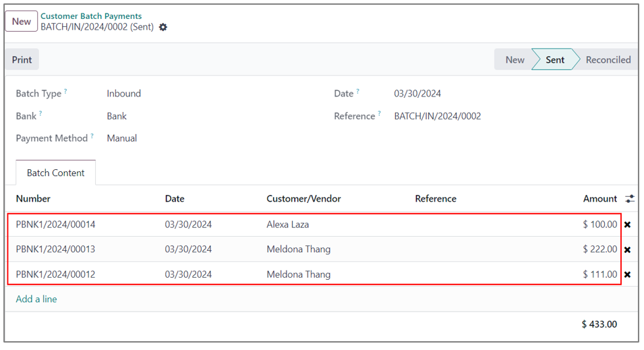Click the gear actions icon beside batch name
Image resolution: width=644 pixels, height=350 pixels.
[x=163, y=28]
